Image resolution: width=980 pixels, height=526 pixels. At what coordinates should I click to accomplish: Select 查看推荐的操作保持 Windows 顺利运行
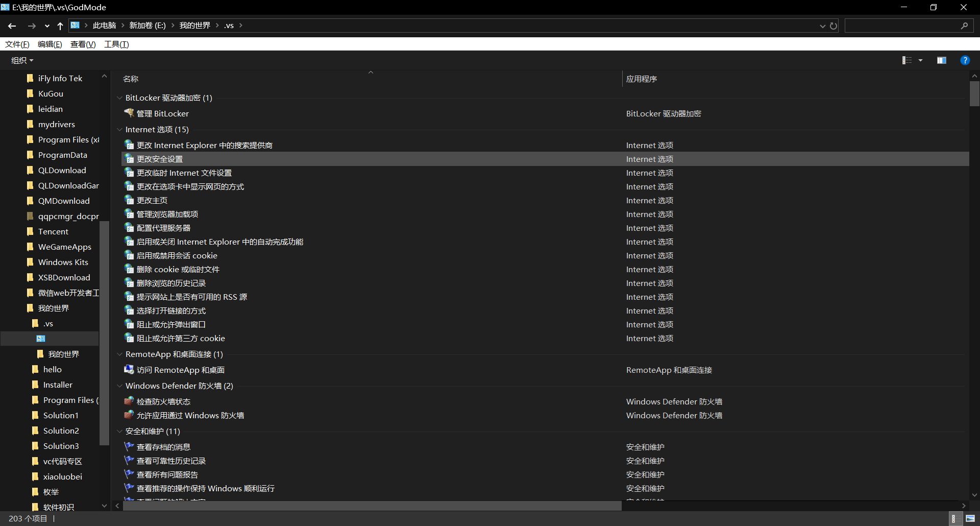pos(206,489)
